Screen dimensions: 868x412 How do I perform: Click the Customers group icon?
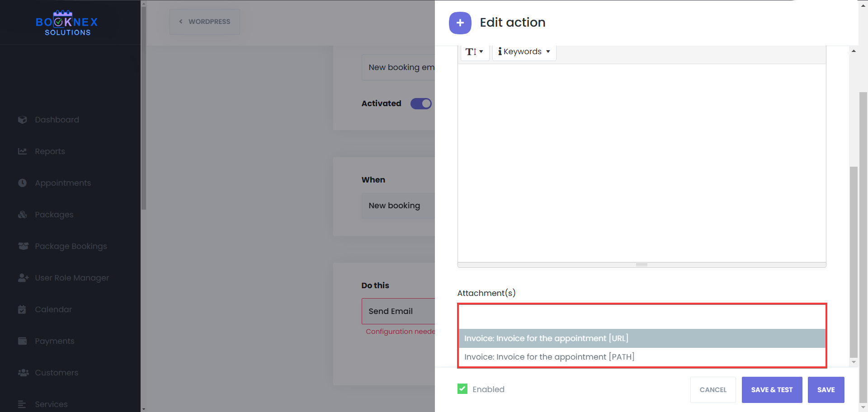(x=23, y=373)
